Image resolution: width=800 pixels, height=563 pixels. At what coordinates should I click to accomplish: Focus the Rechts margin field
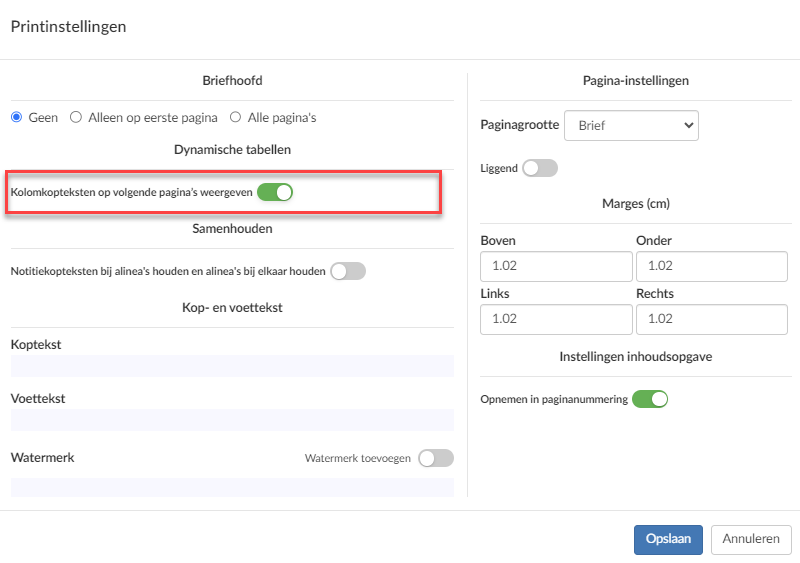coord(712,319)
